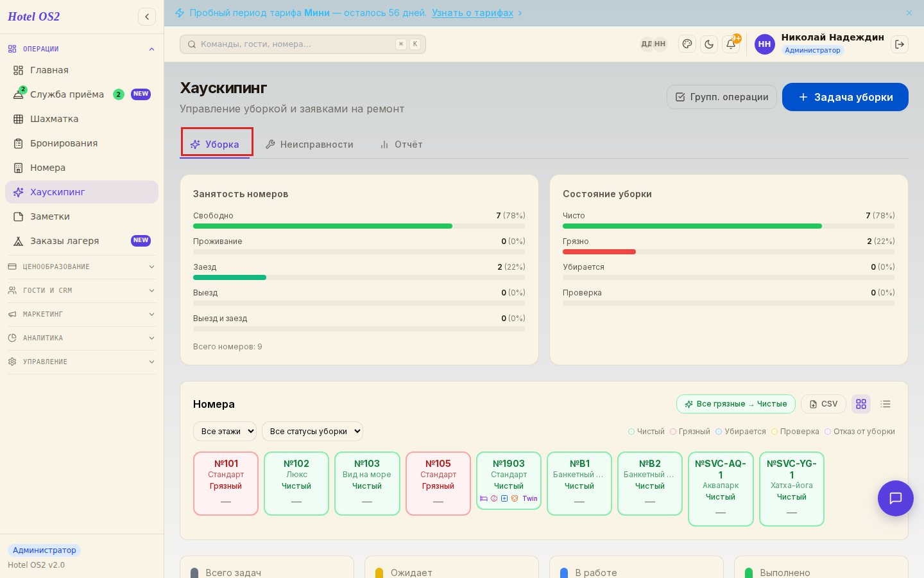Switch rooms to the list view icon

coord(886,404)
